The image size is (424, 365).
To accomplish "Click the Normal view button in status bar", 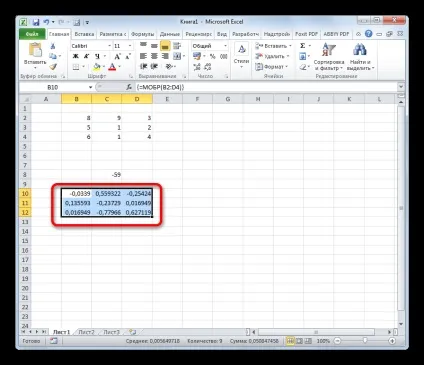I will [x=290, y=341].
